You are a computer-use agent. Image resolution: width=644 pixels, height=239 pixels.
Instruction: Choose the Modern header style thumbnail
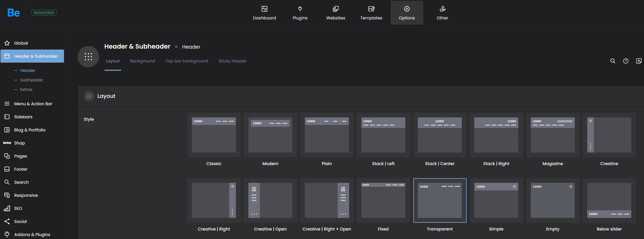[x=270, y=135]
